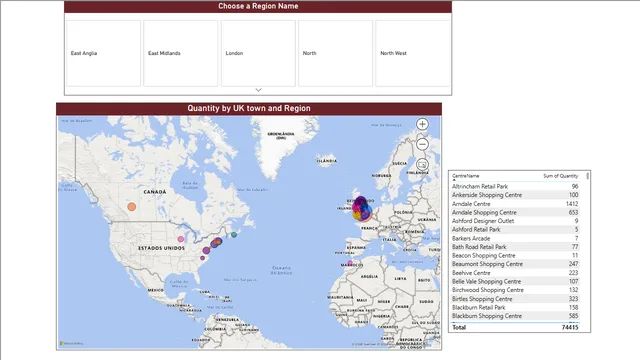Select the Beehive Centre row
640x360 pixels.
(x=515, y=273)
